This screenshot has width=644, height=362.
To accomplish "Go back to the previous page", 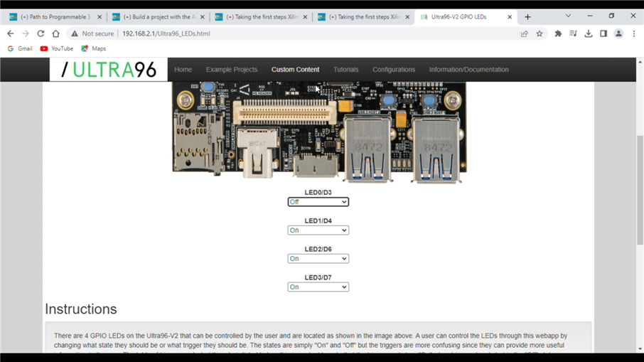I will (x=11, y=33).
